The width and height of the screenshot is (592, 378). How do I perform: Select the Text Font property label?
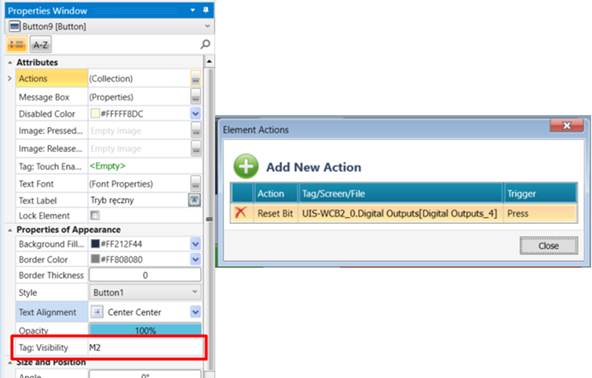(x=52, y=184)
